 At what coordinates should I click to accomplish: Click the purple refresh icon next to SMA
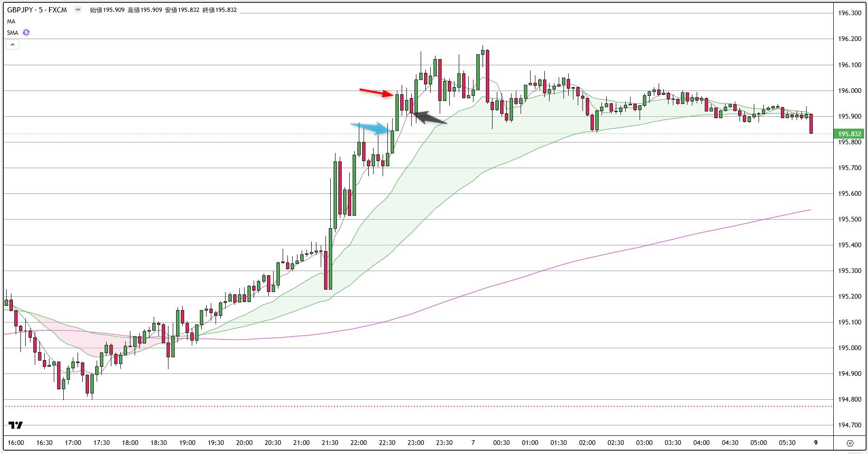26,33
